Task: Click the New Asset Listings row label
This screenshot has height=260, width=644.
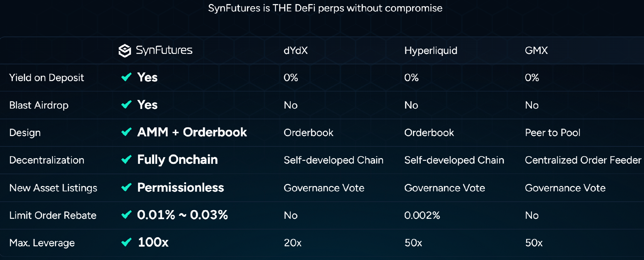Action: (x=53, y=188)
